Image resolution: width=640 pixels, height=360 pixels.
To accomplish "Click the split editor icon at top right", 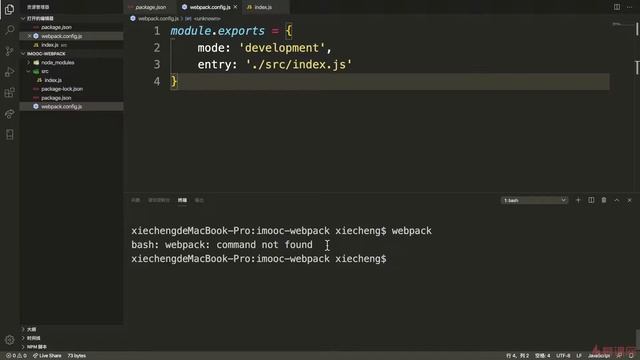I will click(617, 7).
